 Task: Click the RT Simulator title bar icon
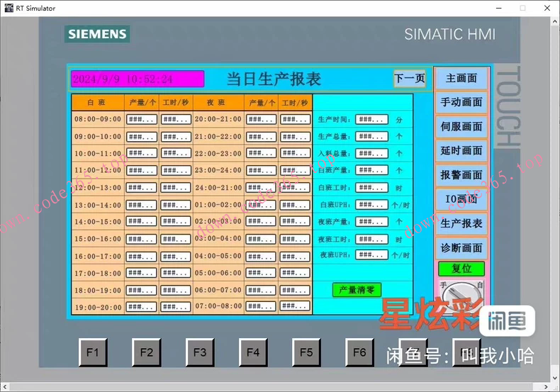[x=8, y=8]
